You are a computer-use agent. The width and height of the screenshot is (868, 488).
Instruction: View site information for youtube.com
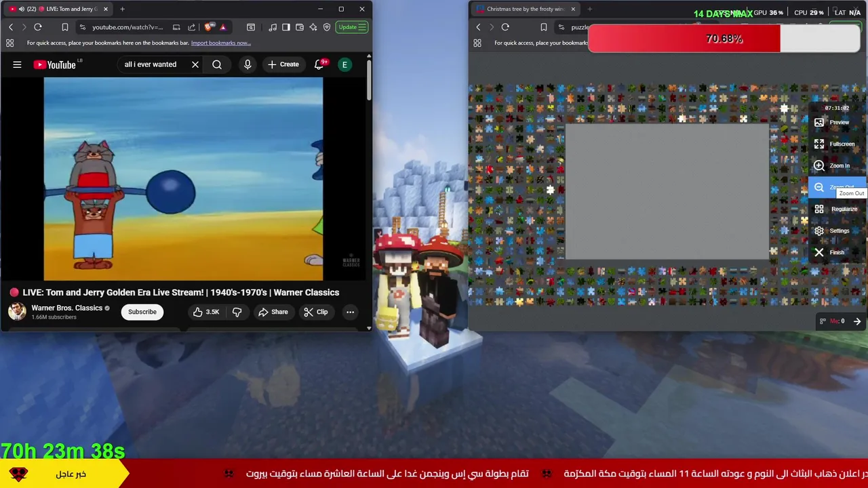pyautogui.click(x=83, y=27)
